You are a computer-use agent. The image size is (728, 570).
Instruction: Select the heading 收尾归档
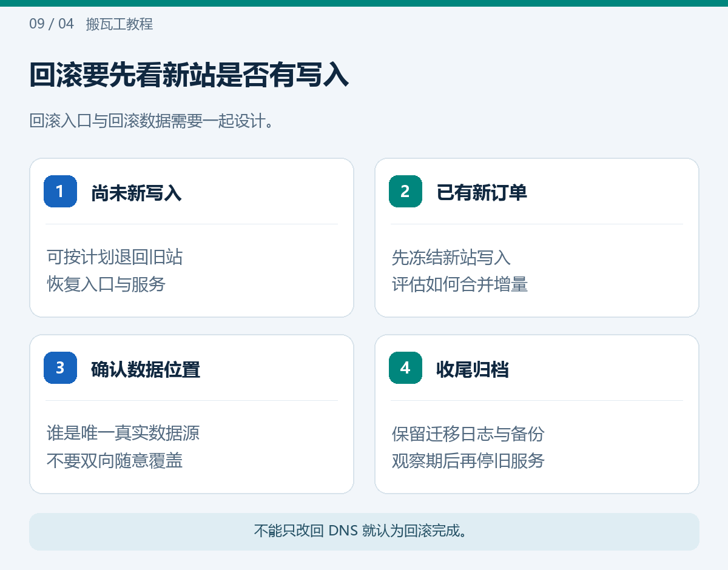[473, 369]
